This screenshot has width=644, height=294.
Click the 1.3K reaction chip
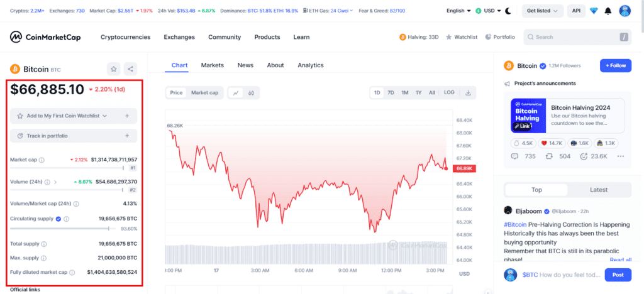coord(606,143)
